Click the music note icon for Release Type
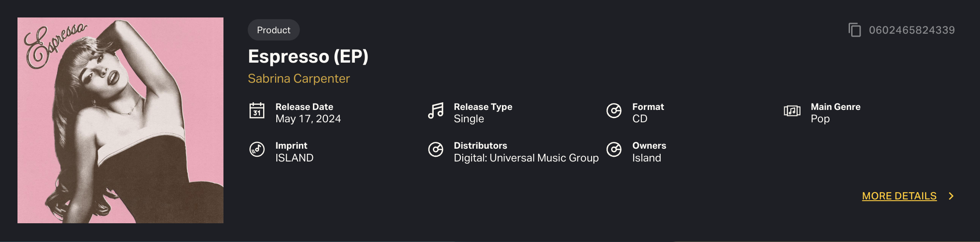 pos(436,111)
